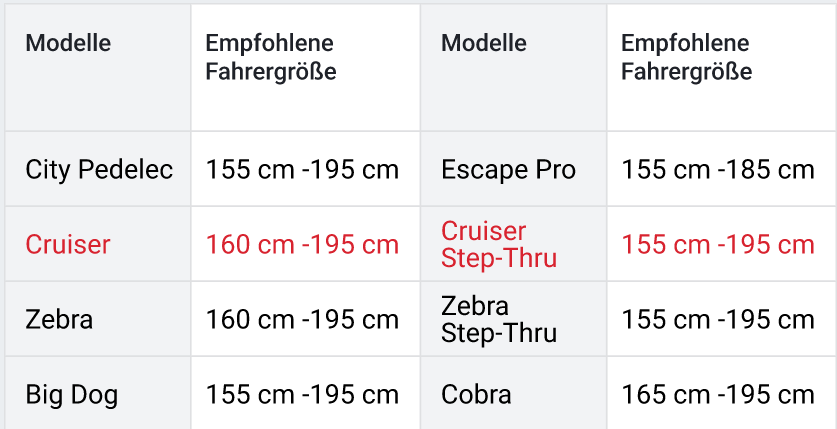Open the red Cruiser Step-Thru link

pyautogui.click(x=498, y=245)
